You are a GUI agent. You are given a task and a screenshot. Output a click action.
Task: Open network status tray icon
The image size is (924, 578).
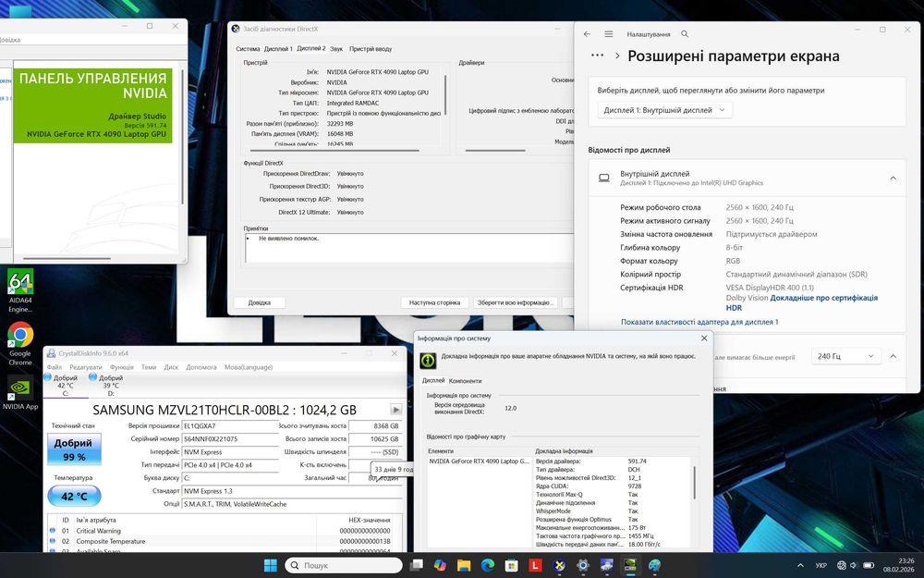pyautogui.click(x=842, y=565)
